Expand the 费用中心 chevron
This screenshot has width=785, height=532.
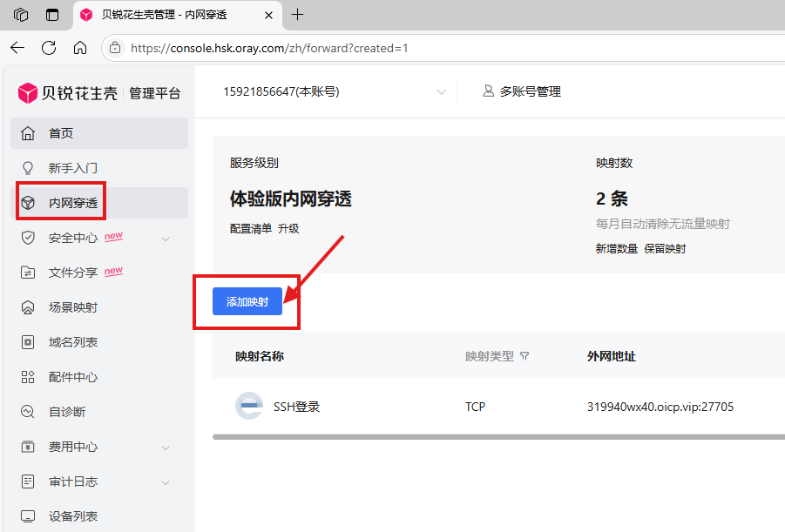(166, 448)
